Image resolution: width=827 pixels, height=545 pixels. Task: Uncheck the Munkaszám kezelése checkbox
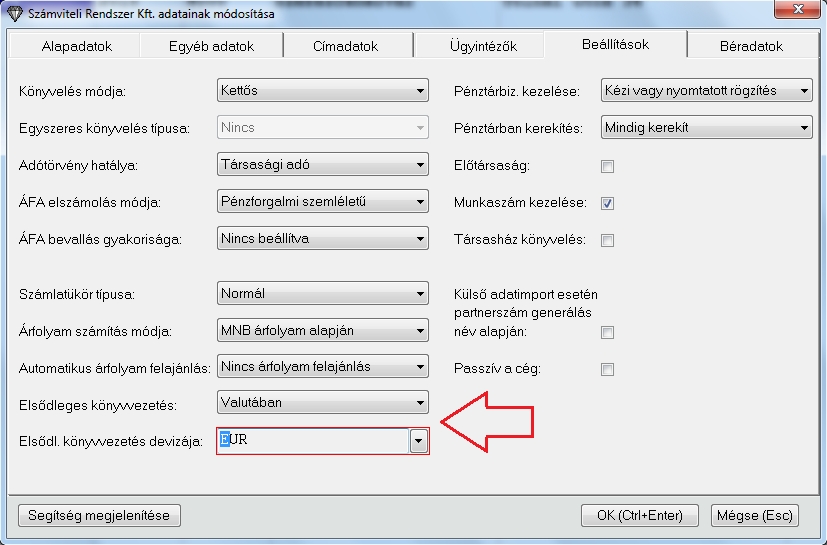pyautogui.click(x=607, y=203)
